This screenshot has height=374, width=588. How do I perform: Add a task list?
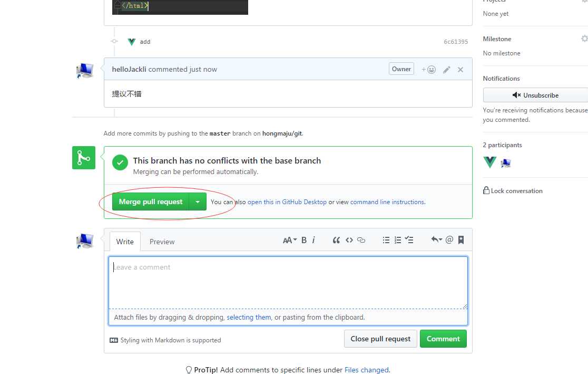(409, 240)
